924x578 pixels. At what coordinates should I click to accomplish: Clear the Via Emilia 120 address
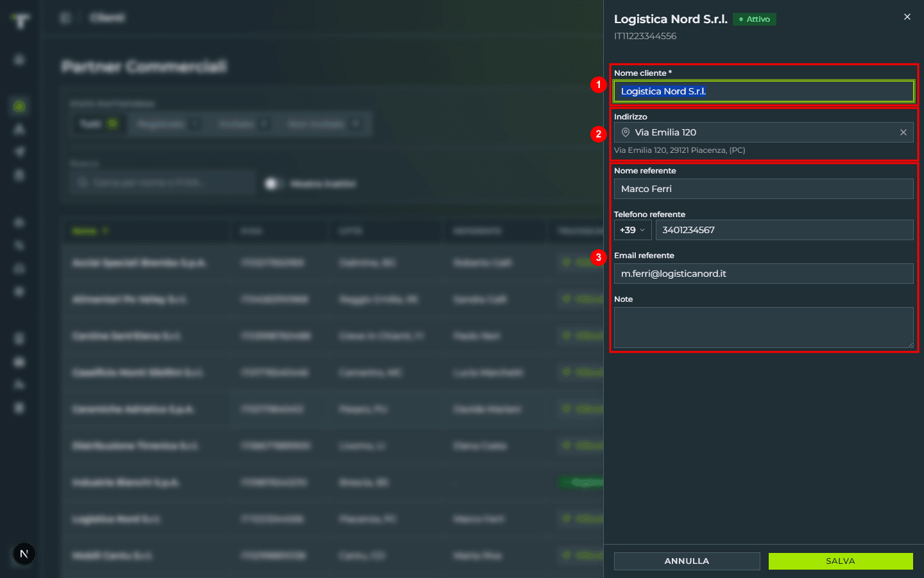pyautogui.click(x=903, y=132)
